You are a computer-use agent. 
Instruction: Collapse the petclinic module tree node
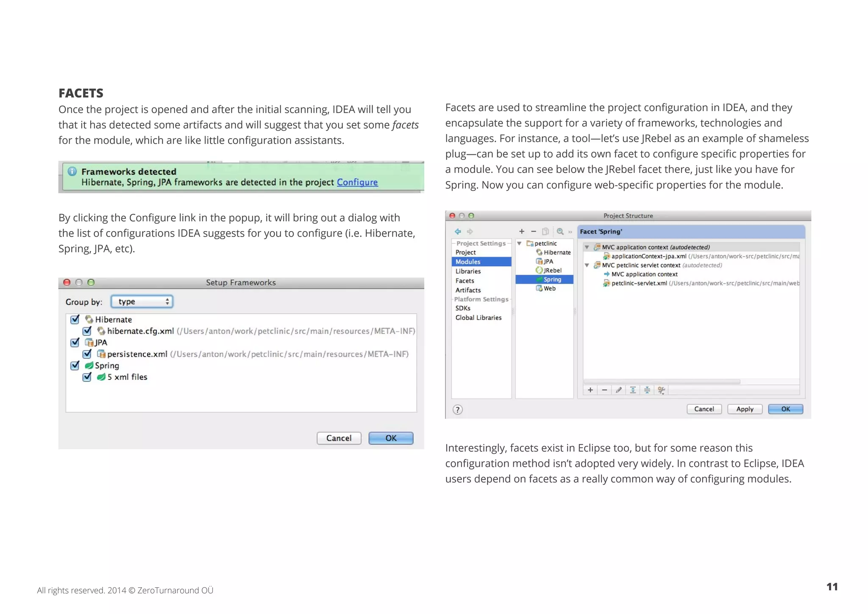click(519, 243)
